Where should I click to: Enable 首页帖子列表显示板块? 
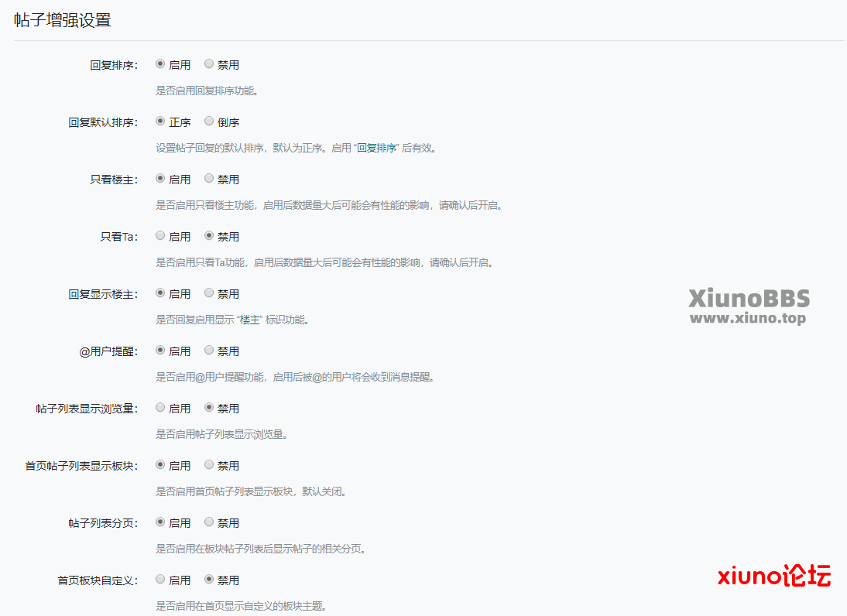pyautogui.click(x=160, y=465)
